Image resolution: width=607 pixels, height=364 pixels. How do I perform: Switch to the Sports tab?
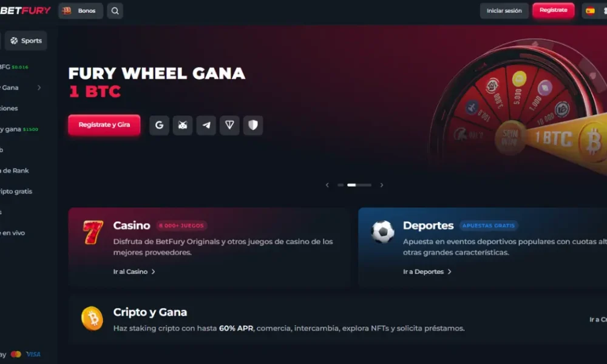26,41
